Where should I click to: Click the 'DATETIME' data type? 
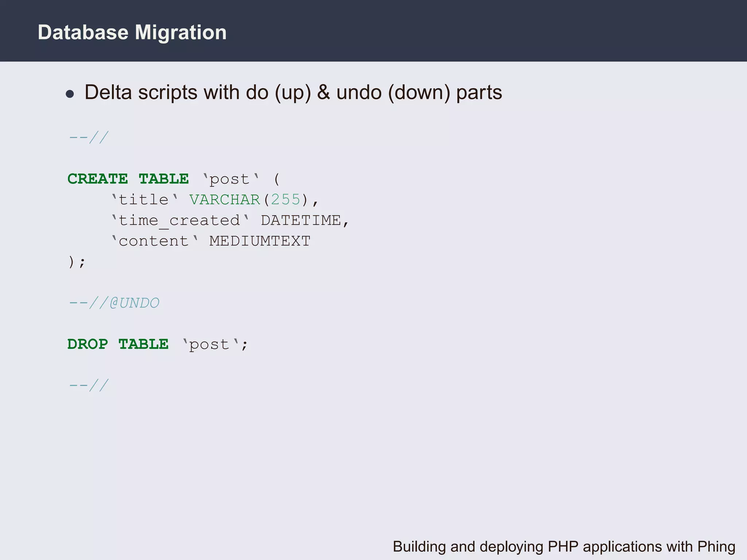(301, 221)
